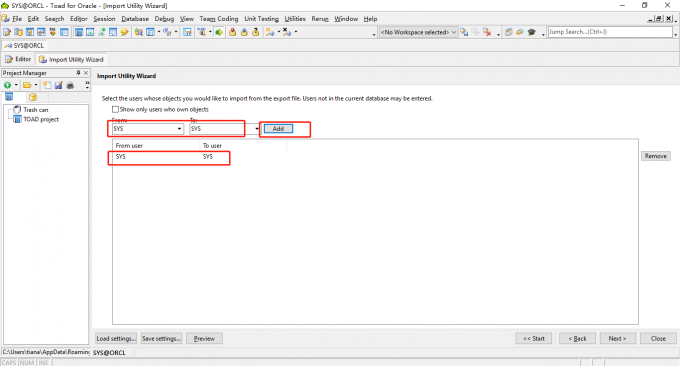Click the Remove button

tap(656, 156)
